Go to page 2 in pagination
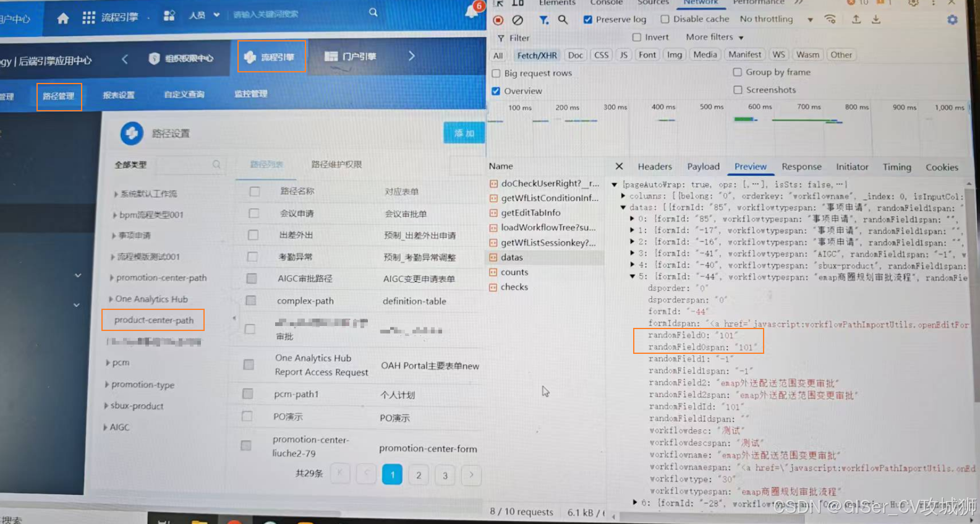980x524 pixels. (419, 475)
